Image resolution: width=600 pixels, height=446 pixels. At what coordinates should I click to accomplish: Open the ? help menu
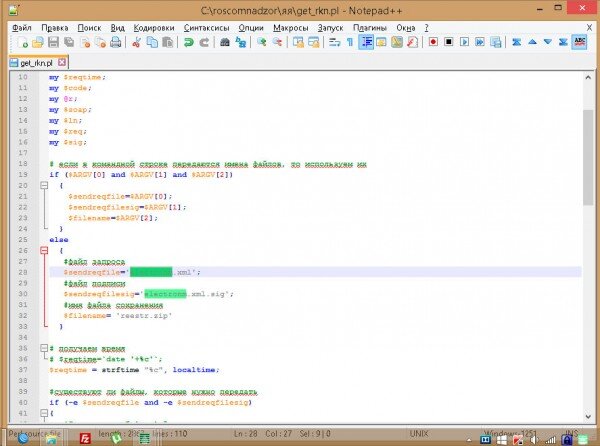tap(426, 28)
